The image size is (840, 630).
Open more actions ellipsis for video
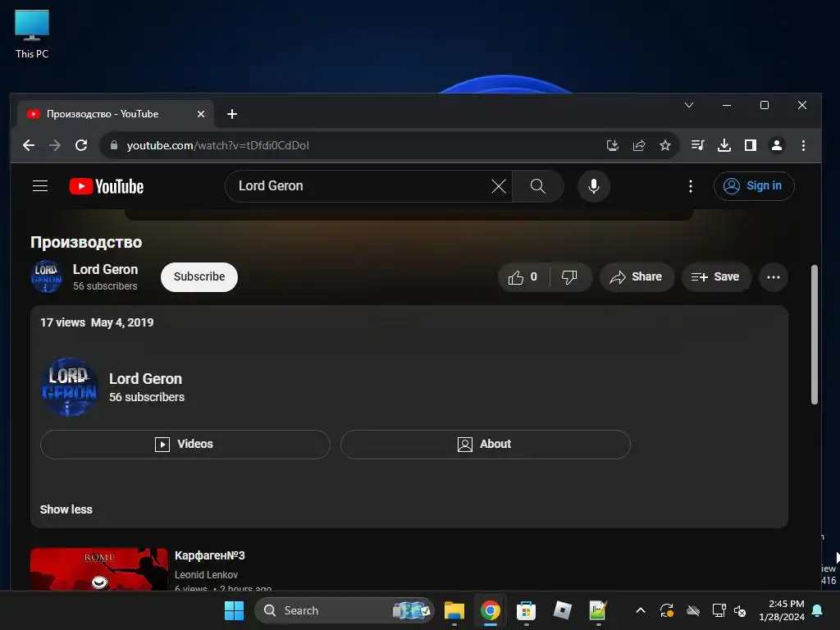point(773,277)
